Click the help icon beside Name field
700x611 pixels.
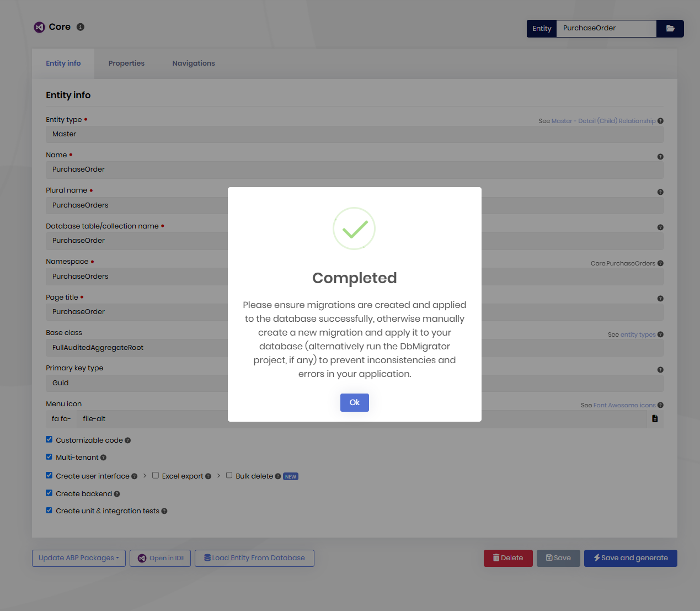tap(660, 157)
